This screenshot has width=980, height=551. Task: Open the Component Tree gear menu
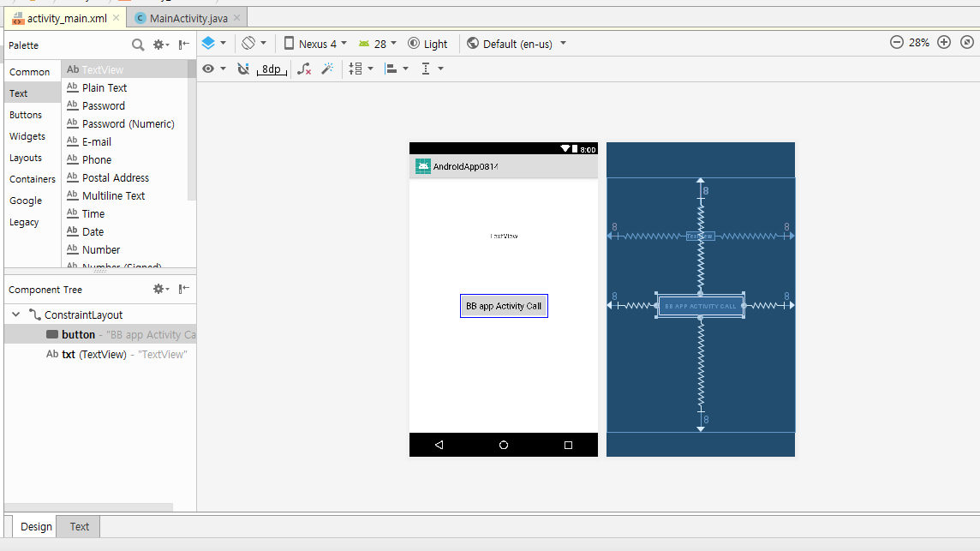coord(161,289)
